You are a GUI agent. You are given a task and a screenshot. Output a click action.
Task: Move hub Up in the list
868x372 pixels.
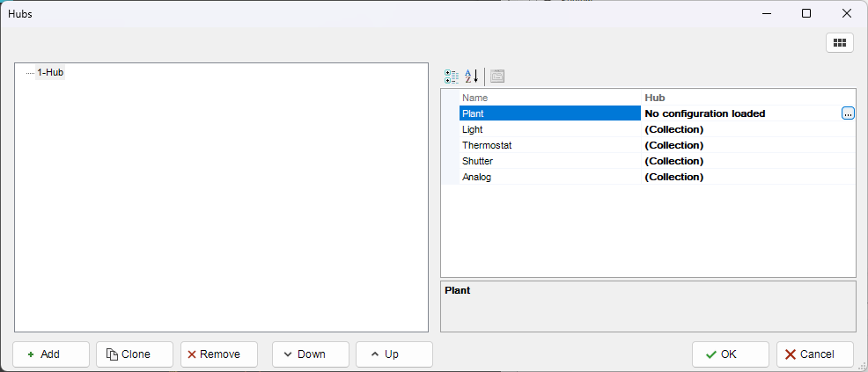394,354
